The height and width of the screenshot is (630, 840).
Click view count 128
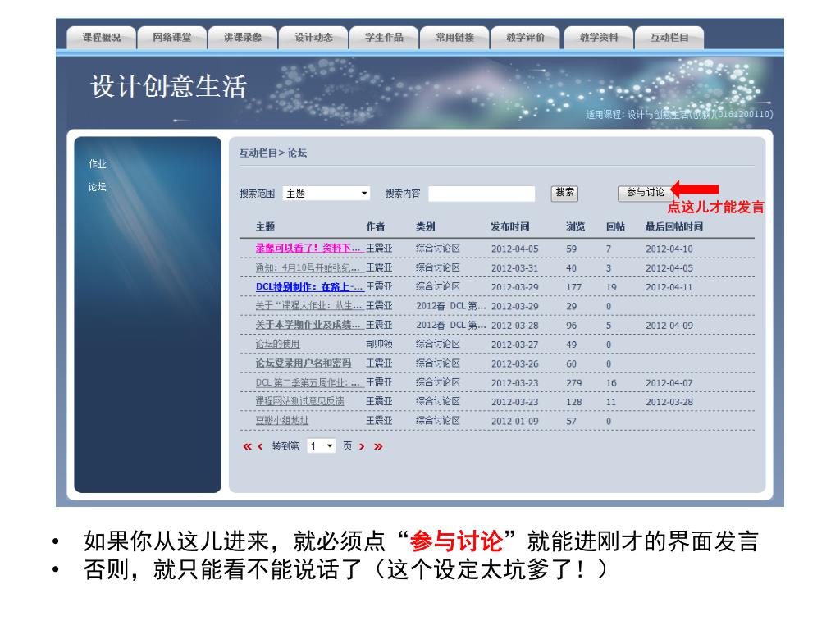tap(573, 402)
